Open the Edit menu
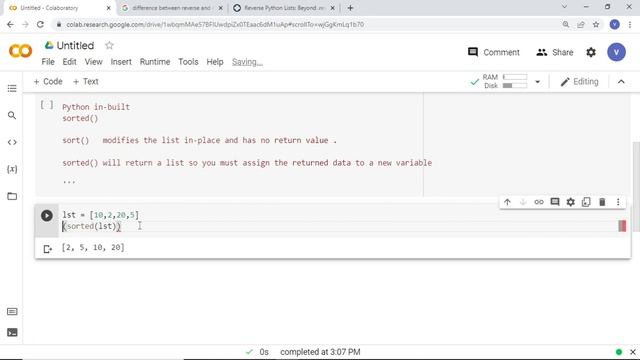The width and height of the screenshot is (640, 360). coord(69,62)
